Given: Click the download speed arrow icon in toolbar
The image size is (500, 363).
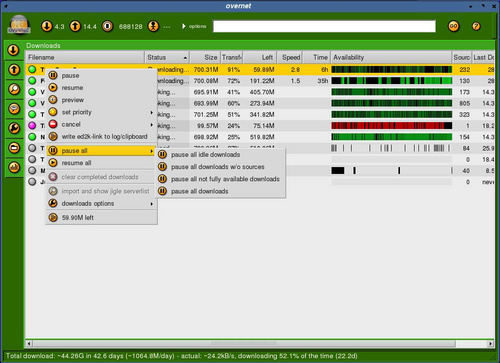Looking at the screenshot, I should point(47,26).
